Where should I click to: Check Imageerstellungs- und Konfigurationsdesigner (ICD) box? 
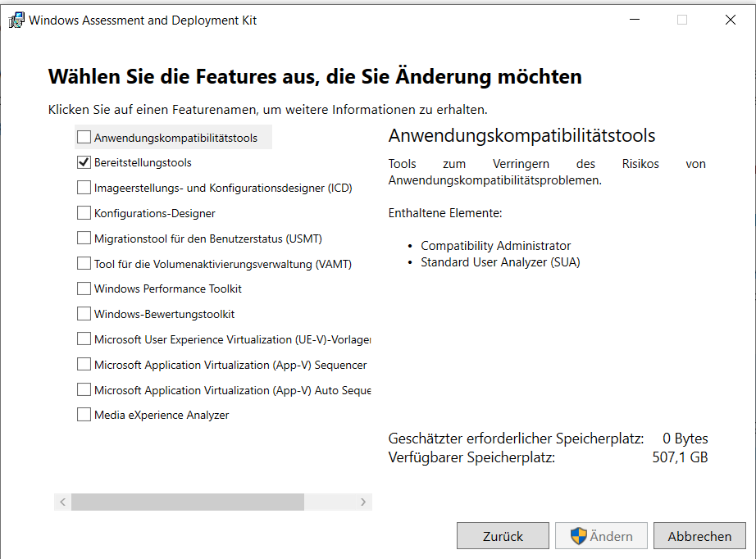(84, 188)
